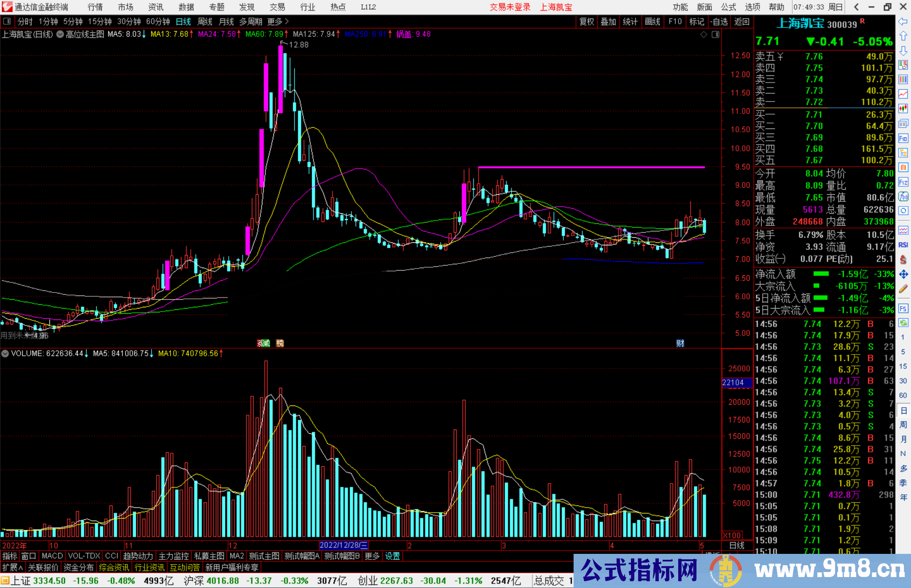Expand the 更多 periods dropdown in top toolbar
This screenshot has height=588, width=911.
click(x=278, y=21)
